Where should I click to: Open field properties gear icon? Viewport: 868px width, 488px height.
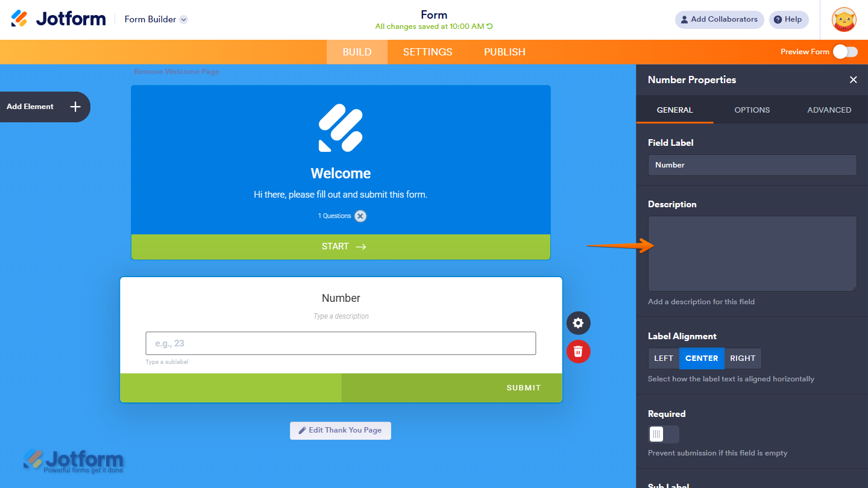pyautogui.click(x=579, y=323)
